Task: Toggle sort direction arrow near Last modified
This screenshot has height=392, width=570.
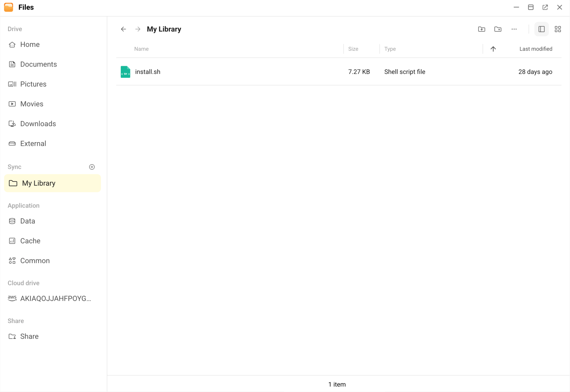Action: pos(493,49)
